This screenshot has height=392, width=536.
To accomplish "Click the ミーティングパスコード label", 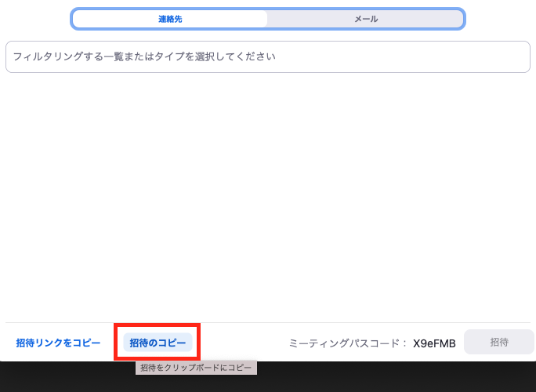I will click(348, 343).
